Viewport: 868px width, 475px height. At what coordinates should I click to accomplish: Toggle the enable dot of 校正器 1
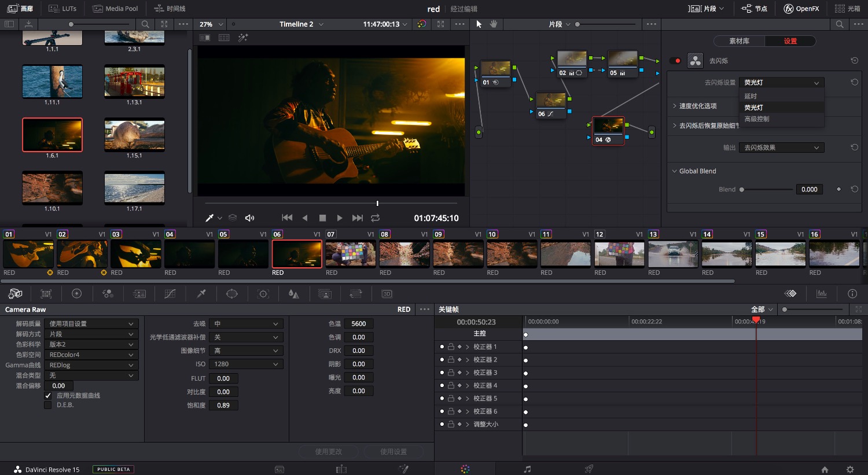coord(442,347)
